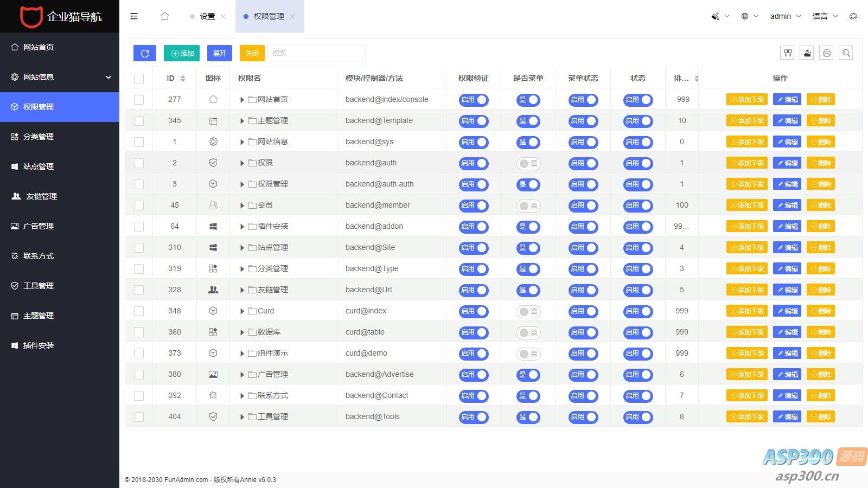Open 广告管理 in the sidebar
This screenshot has height=488, width=868.
pos(38,226)
